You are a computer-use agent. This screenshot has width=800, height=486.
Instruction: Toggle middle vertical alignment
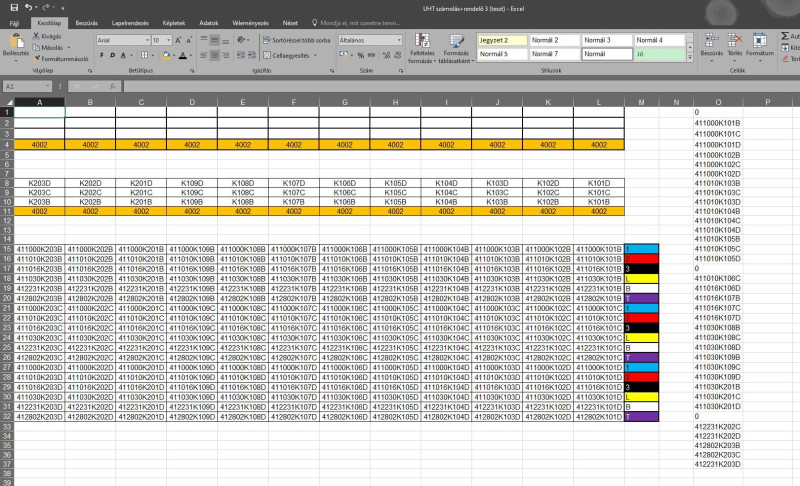coord(215,40)
